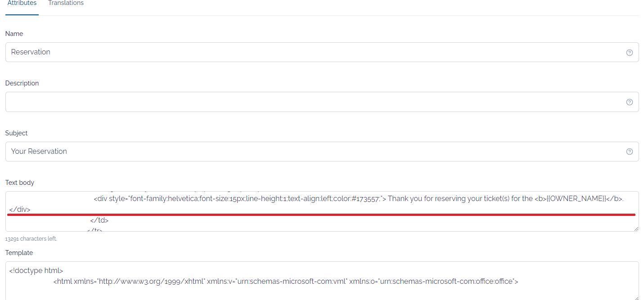Focus the Subject field with Your Reservation
The width and height of the screenshot is (644, 300).
pos(322,152)
